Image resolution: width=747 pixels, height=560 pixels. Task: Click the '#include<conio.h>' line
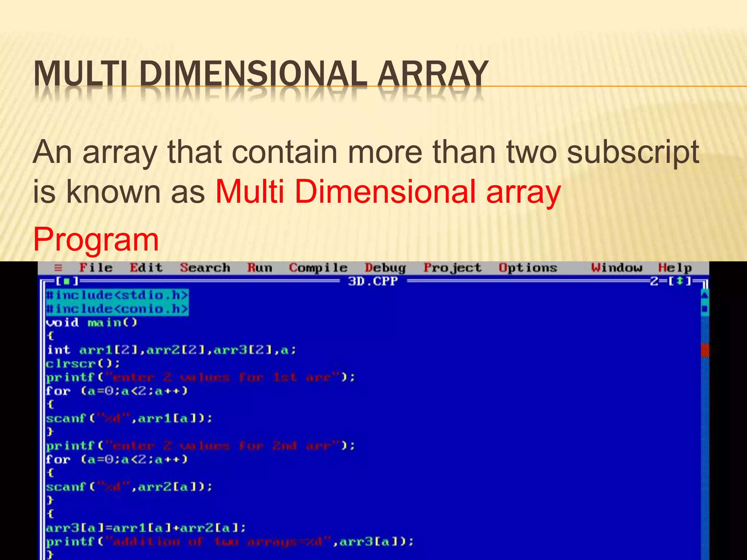tap(117, 309)
